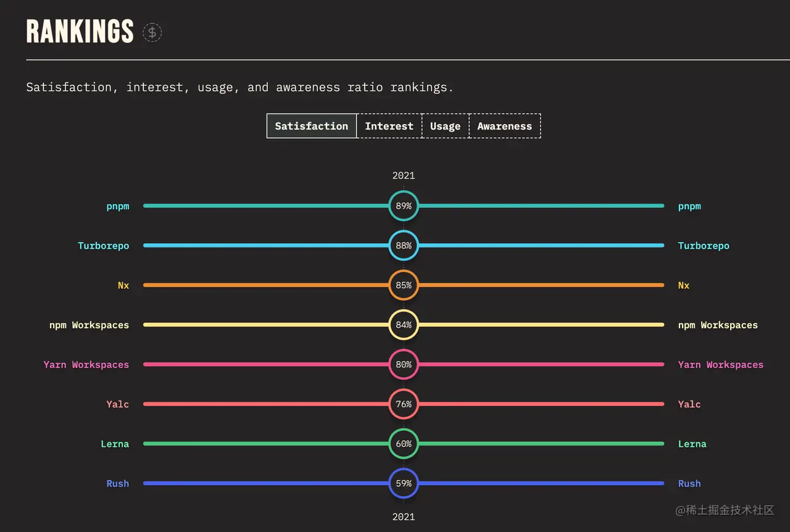Click the Yarn Workspaces 80% circle
The height and width of the screenshot is (532, 790).
(x=404, y=365)
